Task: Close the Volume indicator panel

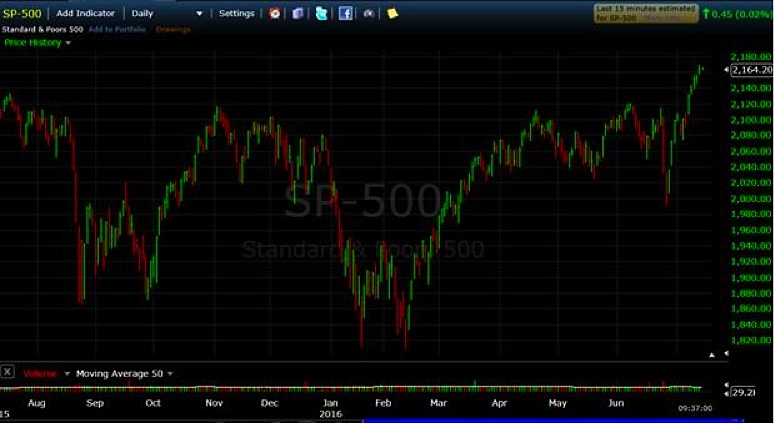Action: [x=7, y=372]
